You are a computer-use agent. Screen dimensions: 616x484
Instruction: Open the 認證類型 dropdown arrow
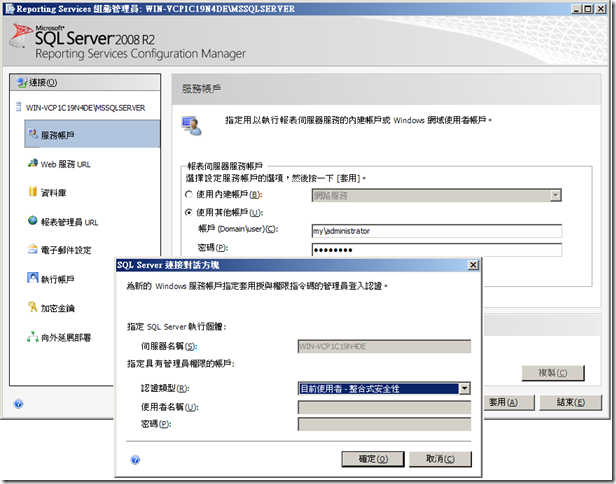tap(464, 389)
